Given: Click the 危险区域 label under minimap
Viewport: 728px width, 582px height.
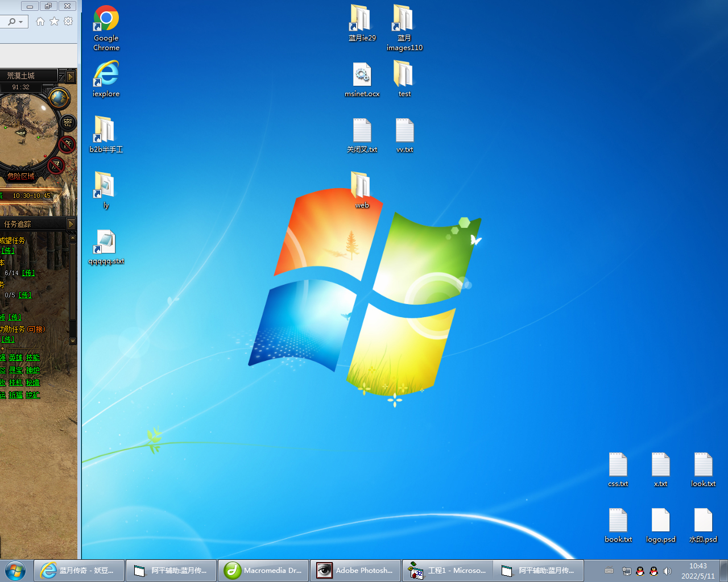Looking at the screenshot, I should [x=21, y=176].
